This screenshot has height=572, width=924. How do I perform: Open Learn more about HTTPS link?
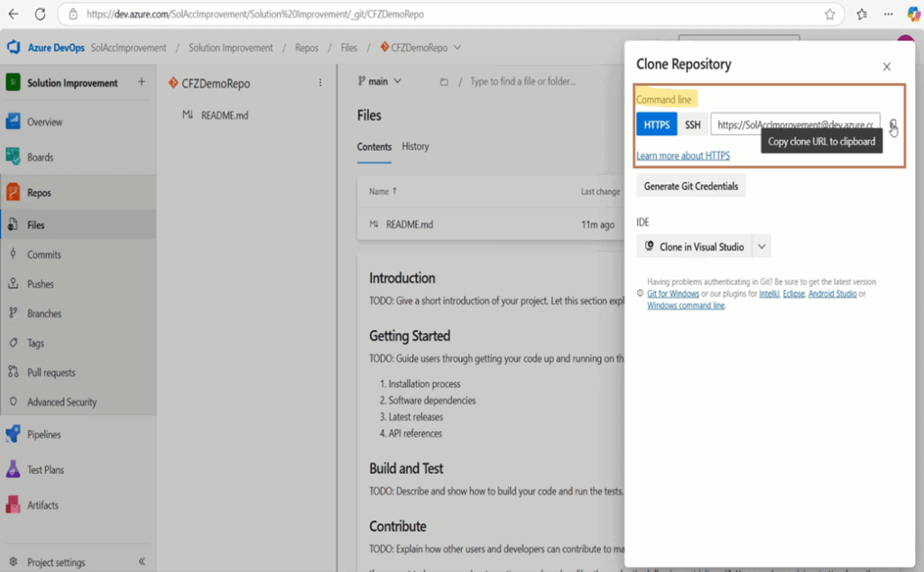click(x=683, y=155)
